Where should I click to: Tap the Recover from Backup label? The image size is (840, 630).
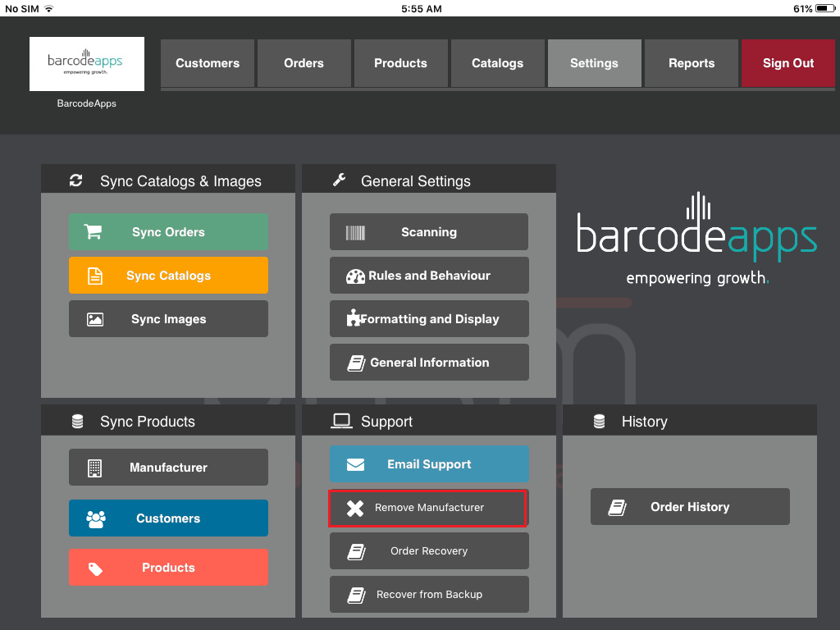429,595
